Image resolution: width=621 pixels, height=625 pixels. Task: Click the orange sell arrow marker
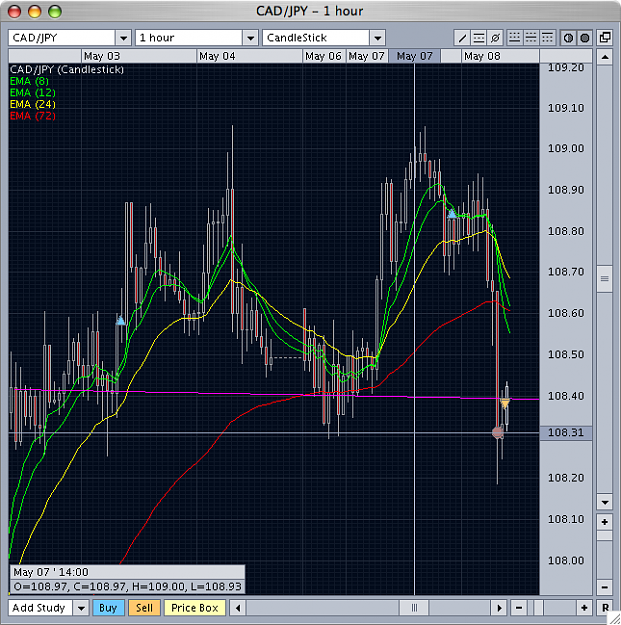pyautogui.click(x=505, y=404)
